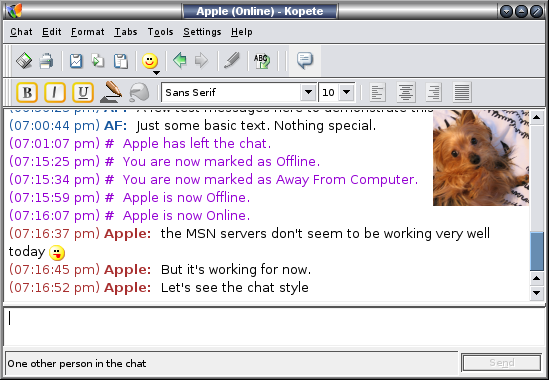Click "Just some basic text. Nothing special." message
Screen dimensions: 549x380
(256, 126)
